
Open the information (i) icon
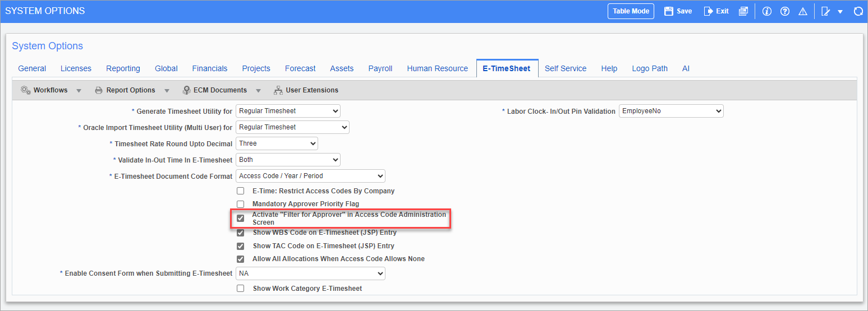click(767, 11)
